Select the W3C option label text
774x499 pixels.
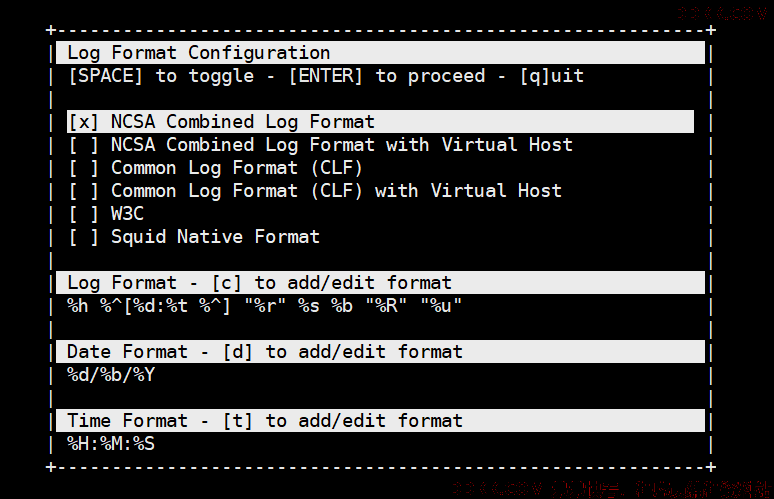coord(127,214)
